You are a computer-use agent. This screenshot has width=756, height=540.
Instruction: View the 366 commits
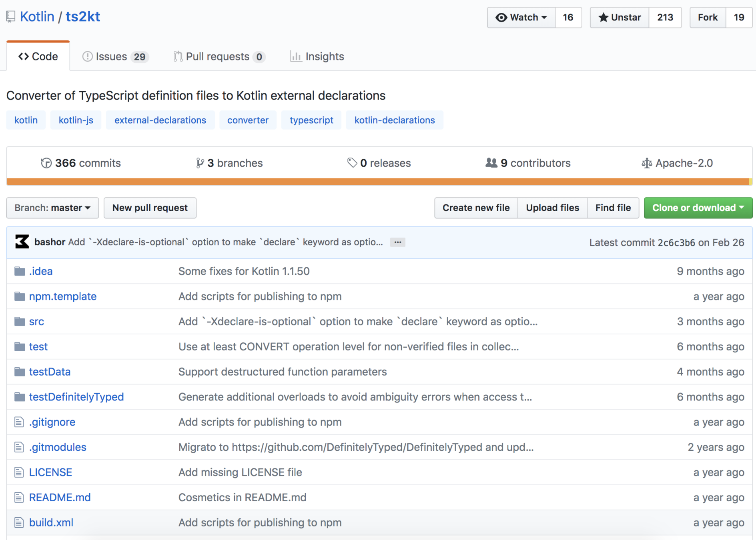tap(81, 163)
